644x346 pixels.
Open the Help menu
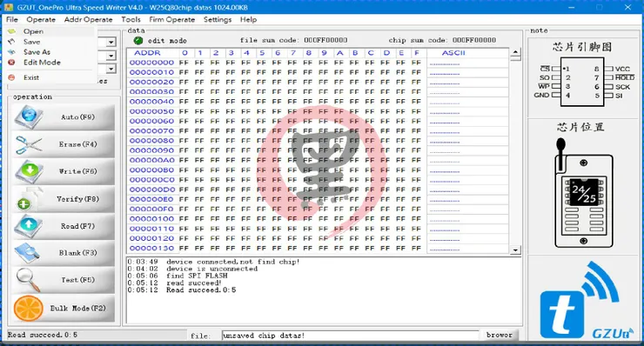[248, 19]
